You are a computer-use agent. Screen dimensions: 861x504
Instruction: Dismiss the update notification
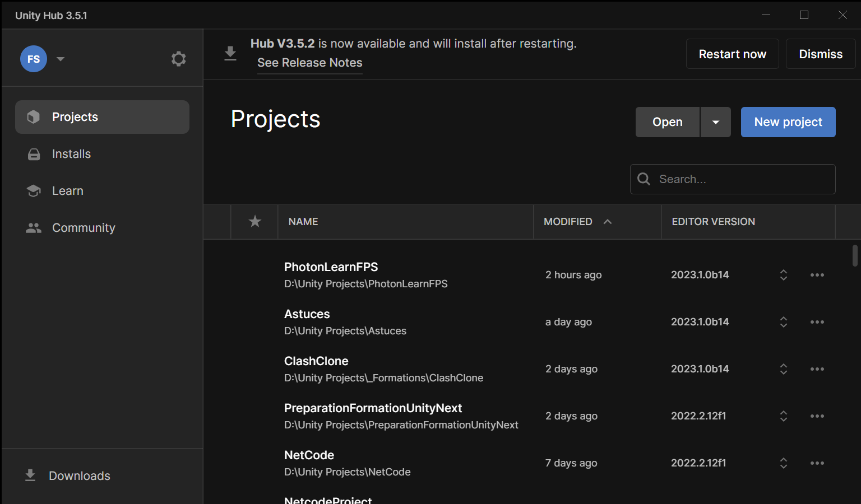tap(821, 54)
